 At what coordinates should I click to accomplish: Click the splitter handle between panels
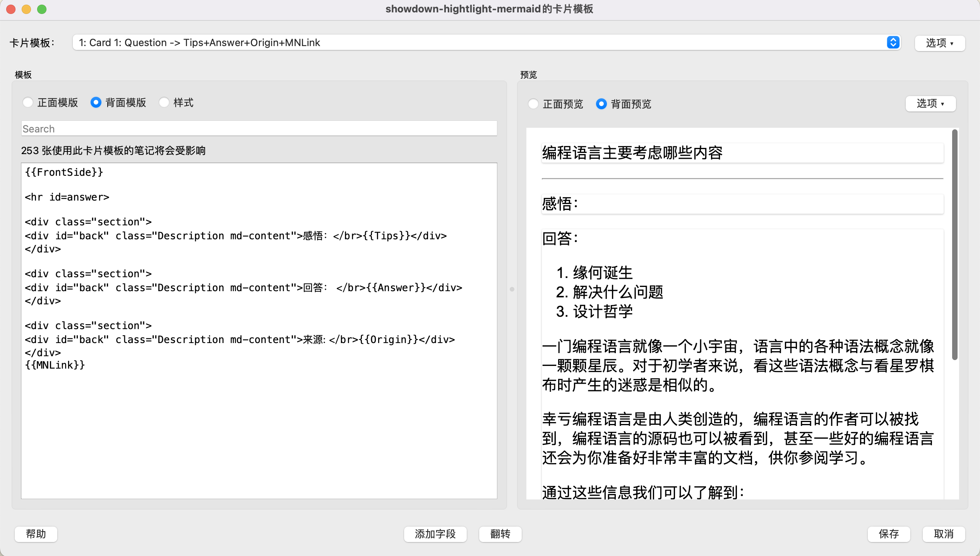[512, 289]
